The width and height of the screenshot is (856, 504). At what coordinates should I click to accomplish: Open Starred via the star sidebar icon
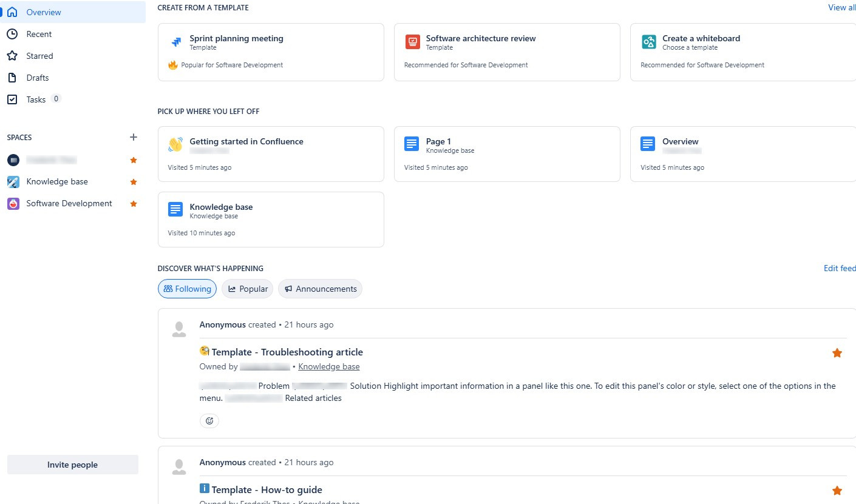point(13,55)
